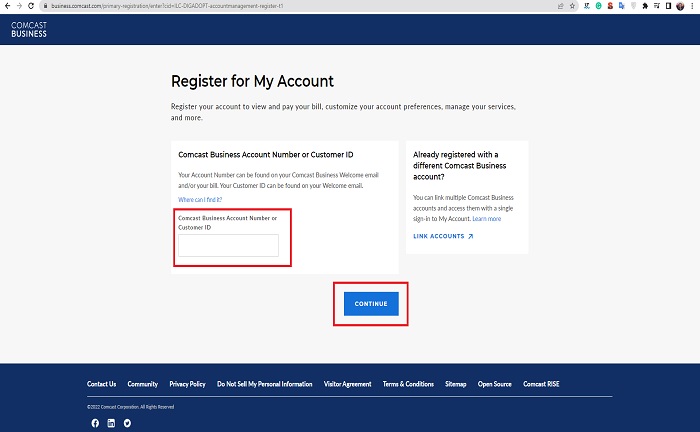Click the Comcast copyright notice text
Screen dimensions: 700x432
click(130, 407)
